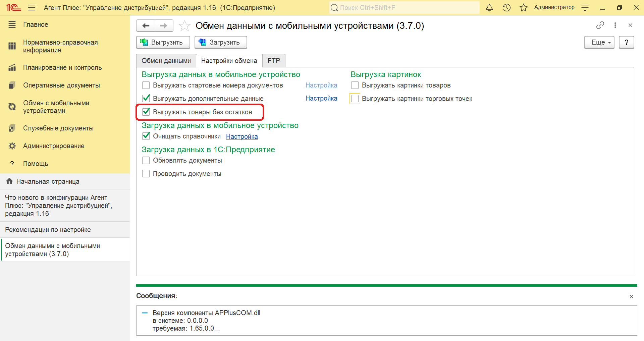The width and height of the screenshot is (644, 341).
Task: Open Планирование и контроль section
Action: (x=62, y=67)
